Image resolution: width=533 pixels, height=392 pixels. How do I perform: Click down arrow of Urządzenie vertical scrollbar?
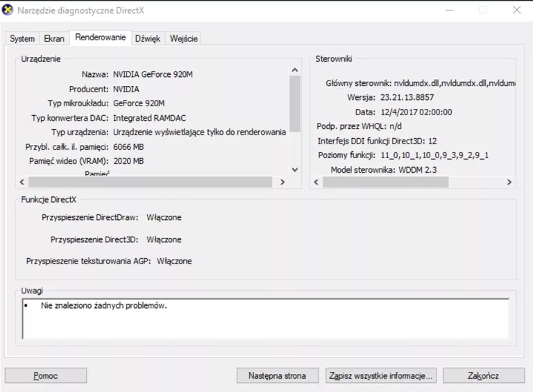point(295,169)
